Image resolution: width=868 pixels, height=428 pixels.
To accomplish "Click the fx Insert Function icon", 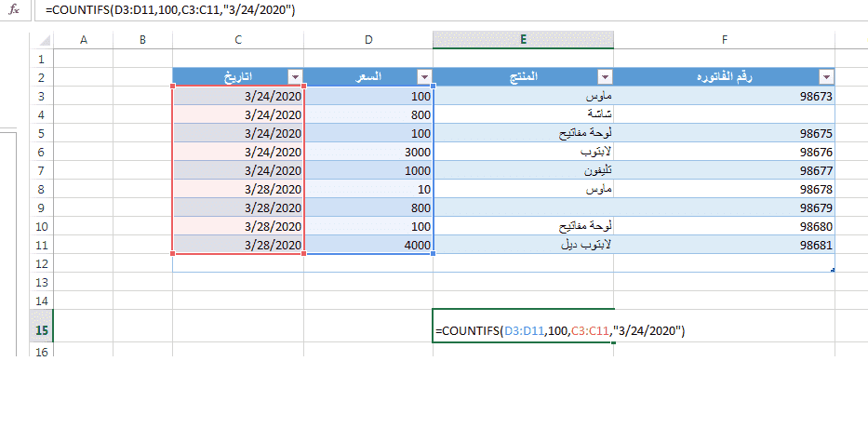I will coord(14,10).
